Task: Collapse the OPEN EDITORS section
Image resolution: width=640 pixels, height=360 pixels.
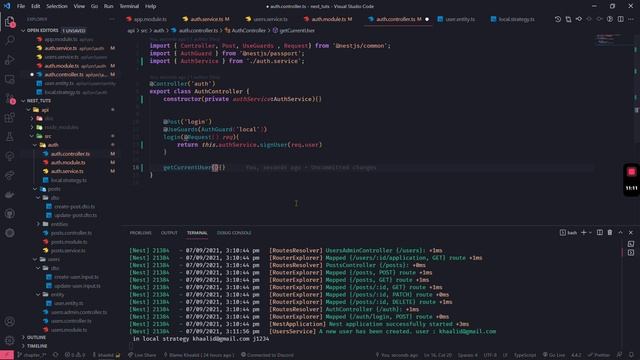Action: (23, 31)
